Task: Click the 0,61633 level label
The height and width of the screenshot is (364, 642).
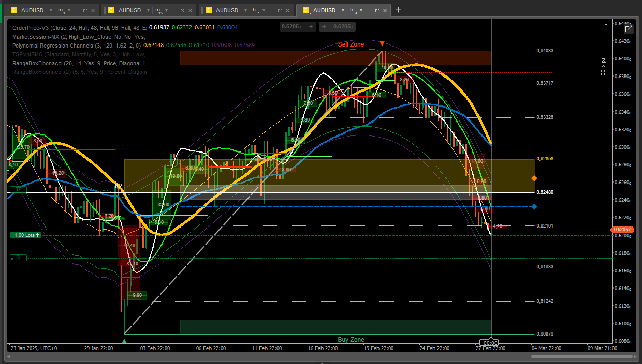Action: 545,267
